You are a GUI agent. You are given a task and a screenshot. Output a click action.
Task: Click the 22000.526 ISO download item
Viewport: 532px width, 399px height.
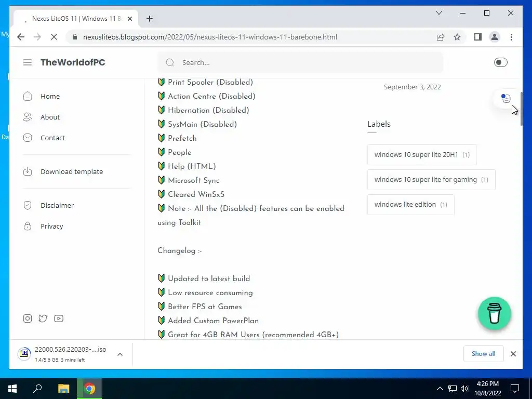(71, 354)
